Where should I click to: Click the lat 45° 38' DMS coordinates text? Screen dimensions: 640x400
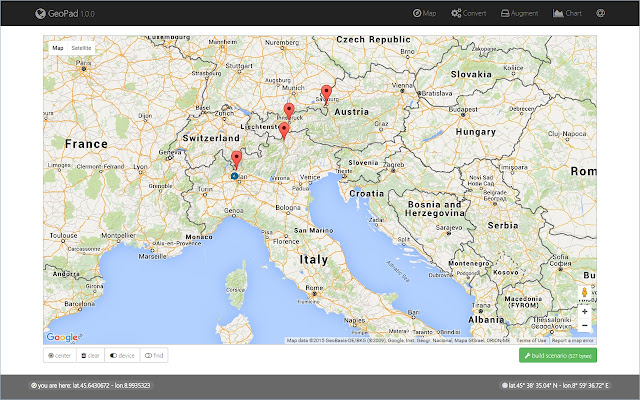pyautogui.click(x=556, y=385)
